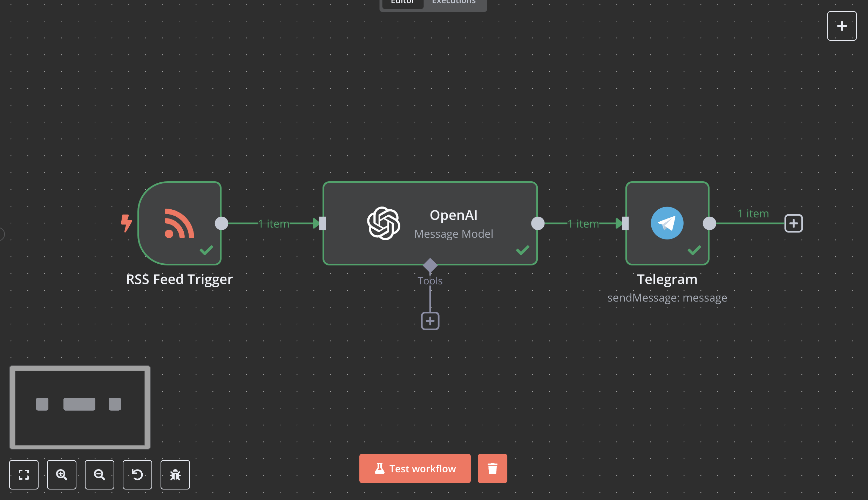Screen dimensions: 868x500
Task: Select the RSS Feed Trigger node icon
Action: tap(178, 223)
